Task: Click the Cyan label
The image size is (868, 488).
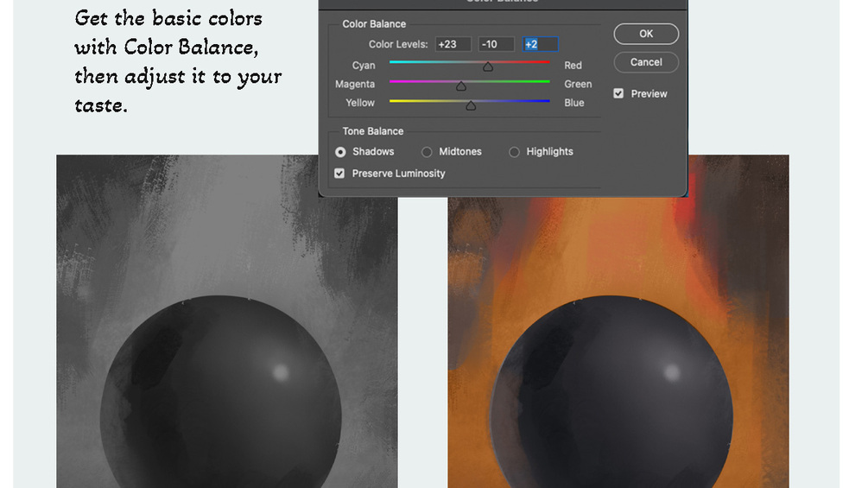Action: point(364,66)
